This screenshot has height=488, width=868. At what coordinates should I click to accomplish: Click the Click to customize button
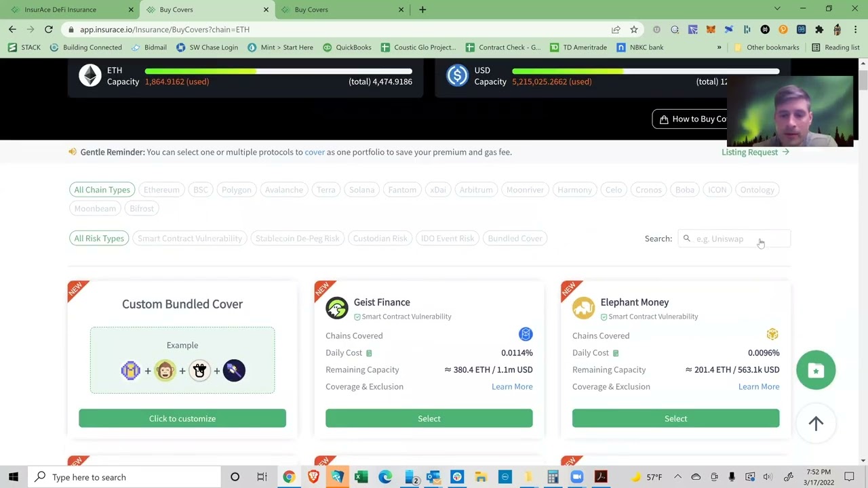pyautogui.click(x=182, y=419)
